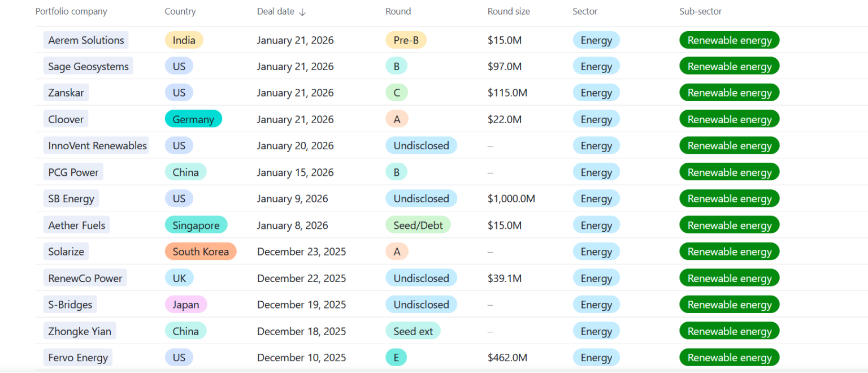This screenshot has height=373, width=868.
Task: Open Sage Geosystems portfolio company
Action: tap(88, 67)
